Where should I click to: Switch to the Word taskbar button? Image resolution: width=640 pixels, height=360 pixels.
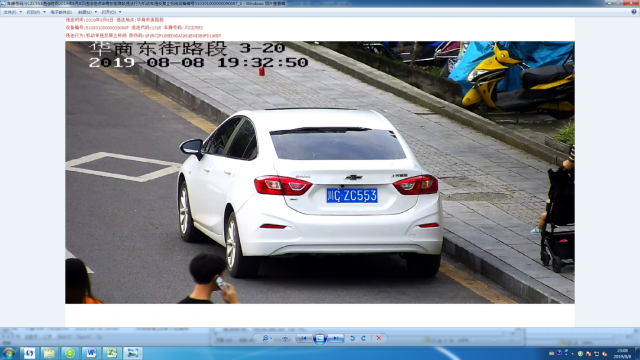click(91, 353)
